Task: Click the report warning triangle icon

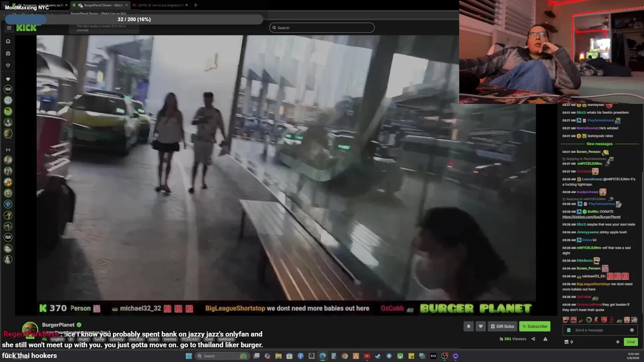Action: [545, 339]
